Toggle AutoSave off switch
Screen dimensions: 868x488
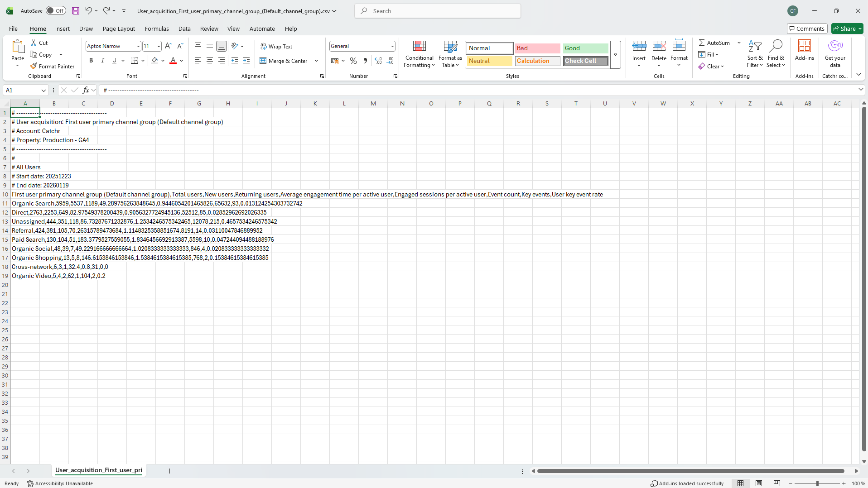coord(55,10)
